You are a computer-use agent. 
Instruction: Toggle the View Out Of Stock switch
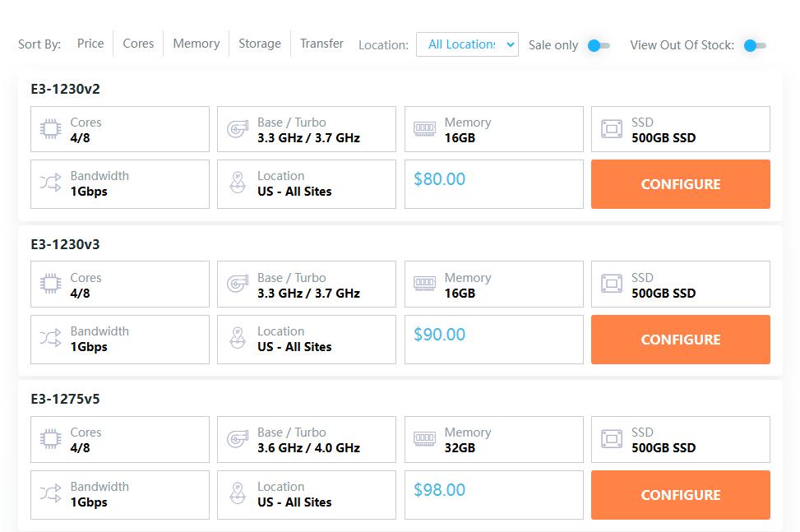754,45
